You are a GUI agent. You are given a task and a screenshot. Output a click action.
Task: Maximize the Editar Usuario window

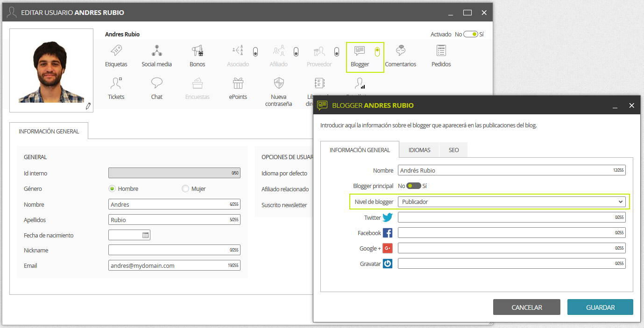(x=467, y=13)
